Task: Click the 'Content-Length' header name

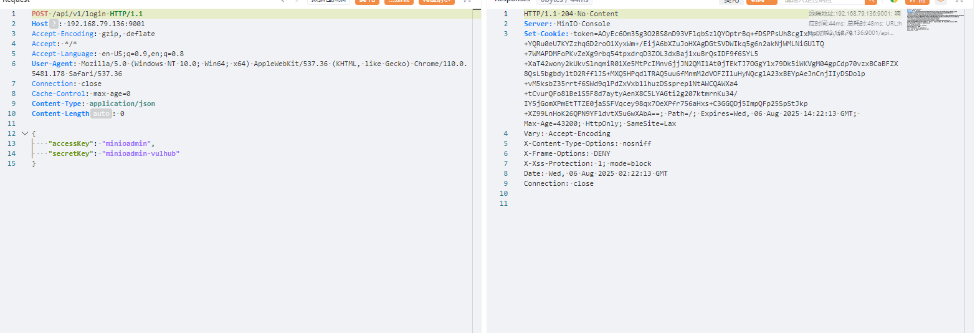Action: pyautogui.click(x=60, y=113)
